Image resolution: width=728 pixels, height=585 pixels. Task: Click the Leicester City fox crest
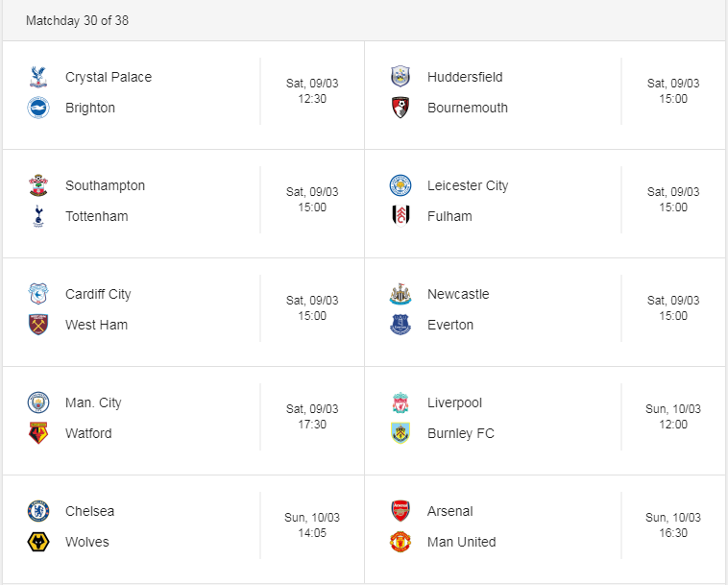point(400,185)
